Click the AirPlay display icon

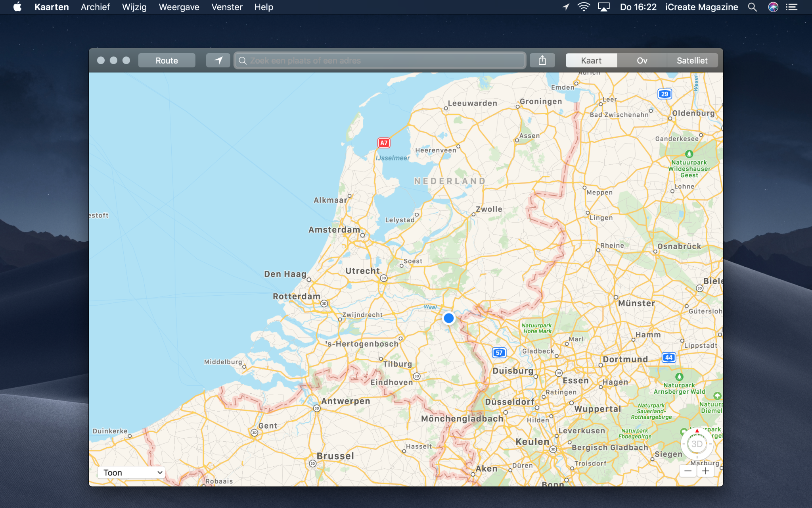(x=603, y=7)
